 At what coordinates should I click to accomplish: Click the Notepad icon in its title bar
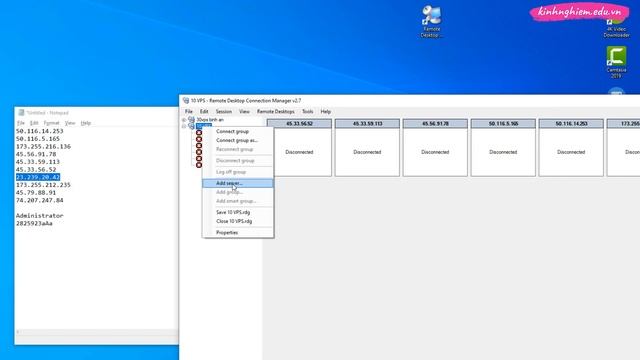point(21,113)
